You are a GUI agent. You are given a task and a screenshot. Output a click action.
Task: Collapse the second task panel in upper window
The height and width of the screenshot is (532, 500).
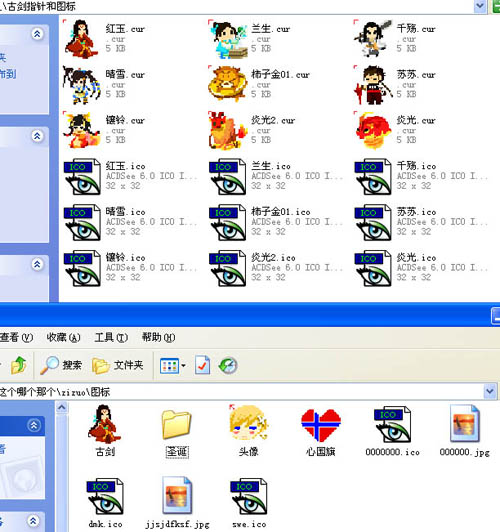click(37, 136)
